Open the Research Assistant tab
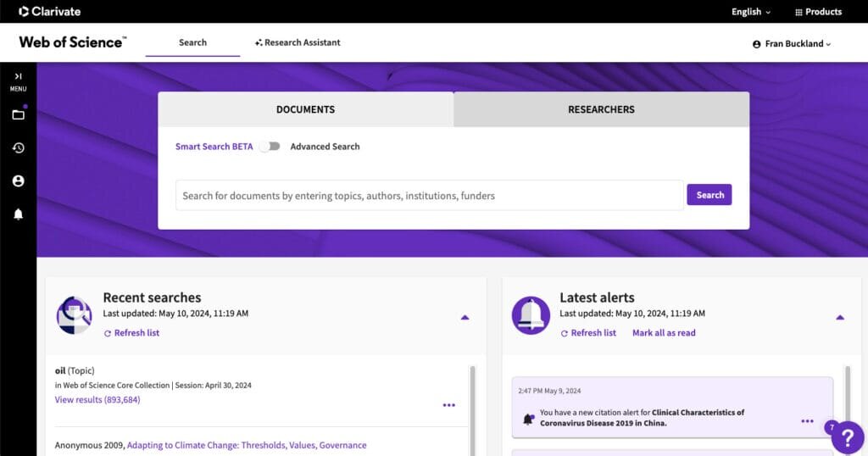The height and width of the screenshot is (456, 868). (x=298, y=42)
